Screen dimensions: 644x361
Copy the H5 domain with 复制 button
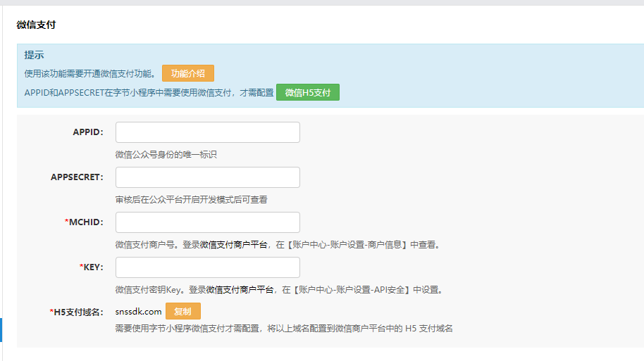(x=182, y=311)
